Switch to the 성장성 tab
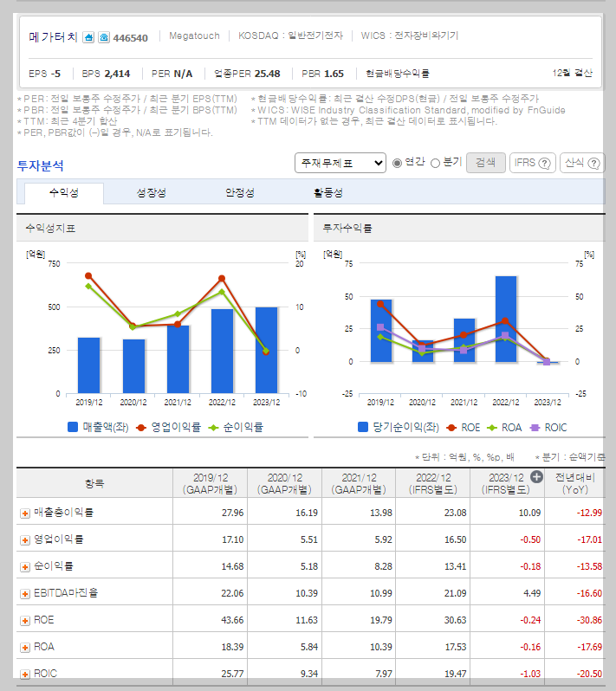Screen dimensions: 616x691 pyautogui.click(x=152, y=193)
